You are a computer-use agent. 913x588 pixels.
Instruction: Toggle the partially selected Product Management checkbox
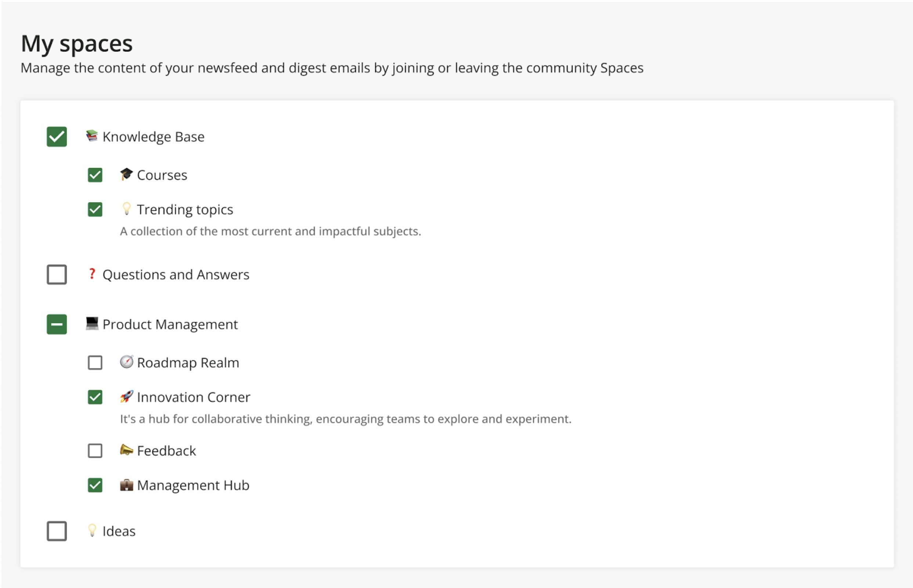[x=57, y=324]
